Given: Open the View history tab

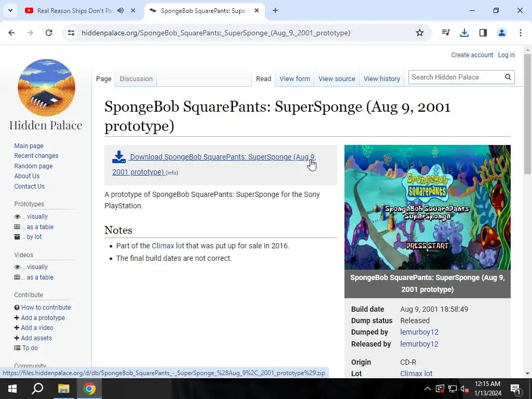Looking at the screenshot, I should [x=382, y=79].
